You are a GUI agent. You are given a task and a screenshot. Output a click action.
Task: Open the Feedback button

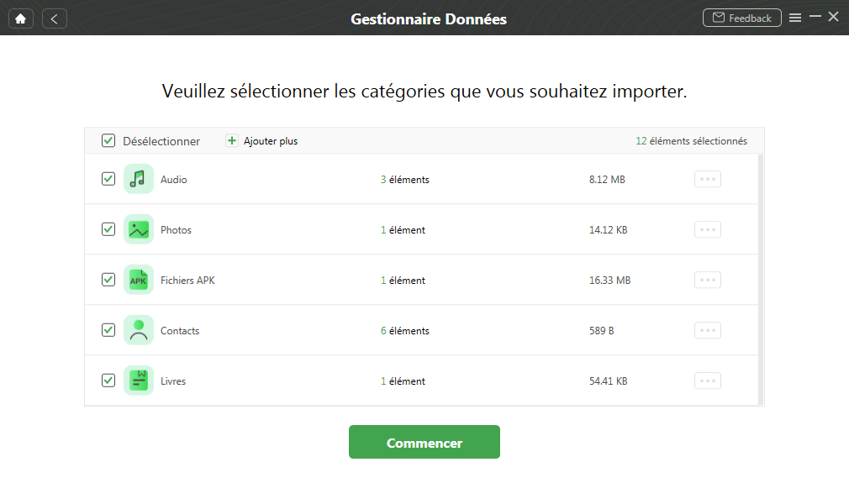(x=741, y=18)
